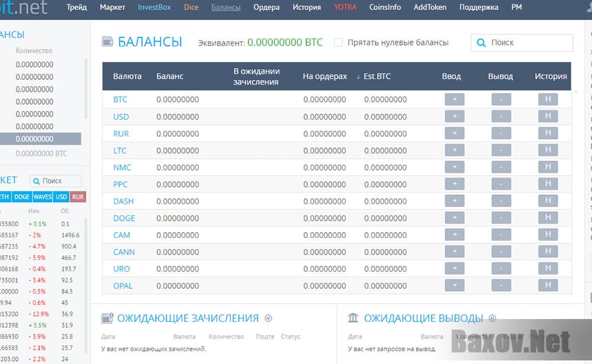Enable the Прятать нулевые балансы checkbox
The image size is (592, 364).
[x=338, y=42]
